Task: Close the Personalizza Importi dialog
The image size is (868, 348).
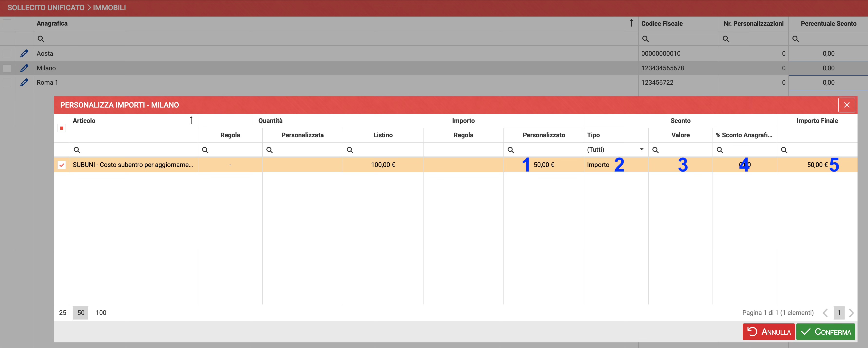Action: pyautogui.click(x=847, y=105)
